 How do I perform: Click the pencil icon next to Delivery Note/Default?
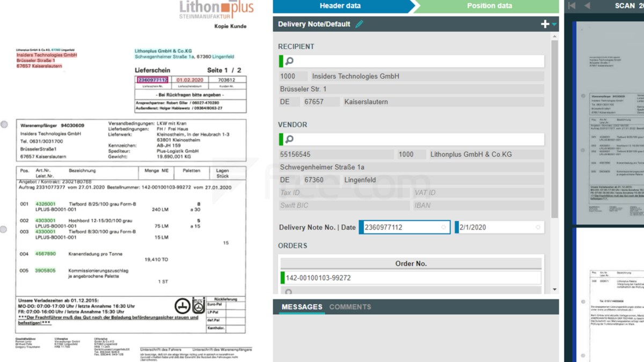point(359,24)
